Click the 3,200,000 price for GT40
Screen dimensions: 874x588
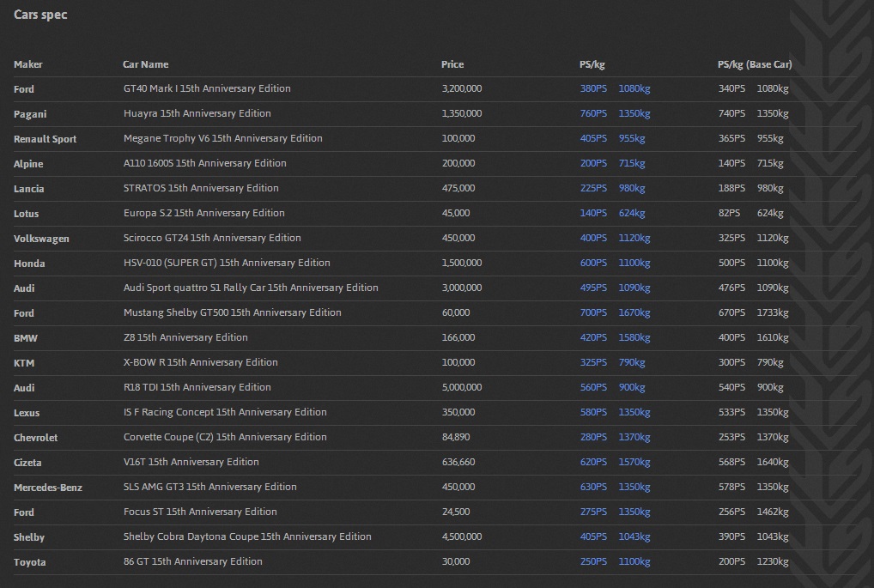(x=462, y=88)
